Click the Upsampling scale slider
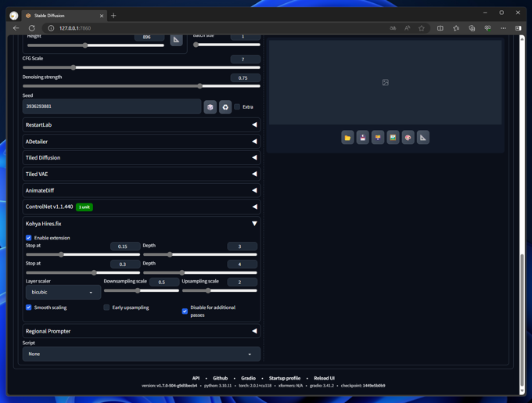The height and width of the screenshot is (403, 532). [x=220, y=291]
